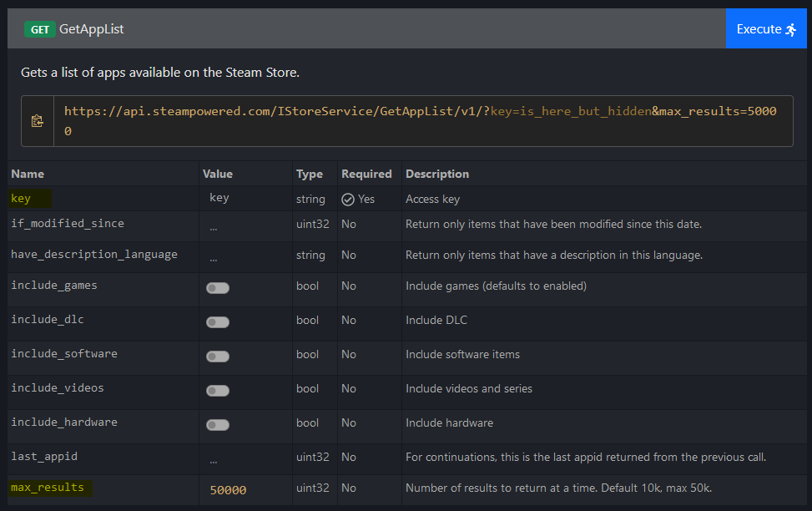
Task: Click the Required column header
Action: click(366, 174)
